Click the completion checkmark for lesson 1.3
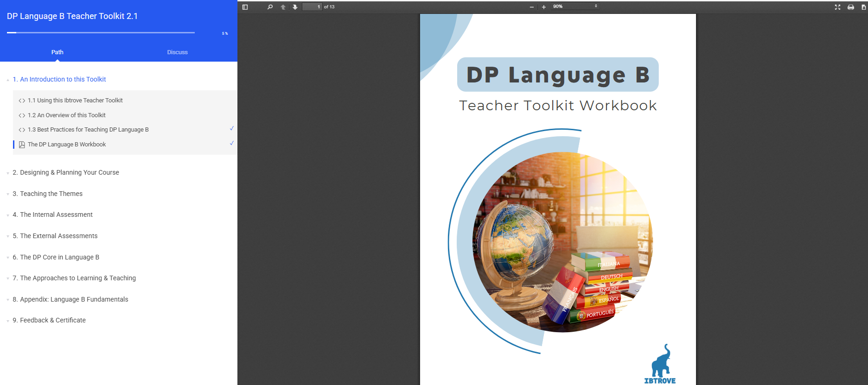Image resolution: width=868 pixels, height=385 pixels. click(232, 128)
